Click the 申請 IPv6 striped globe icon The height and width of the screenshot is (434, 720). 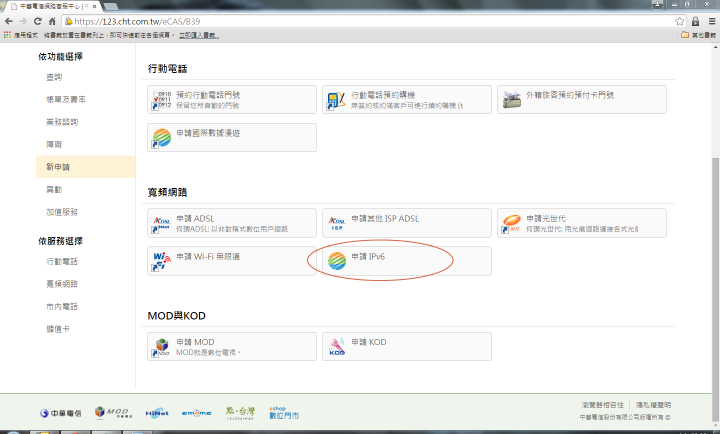click(x=337, y=261)
